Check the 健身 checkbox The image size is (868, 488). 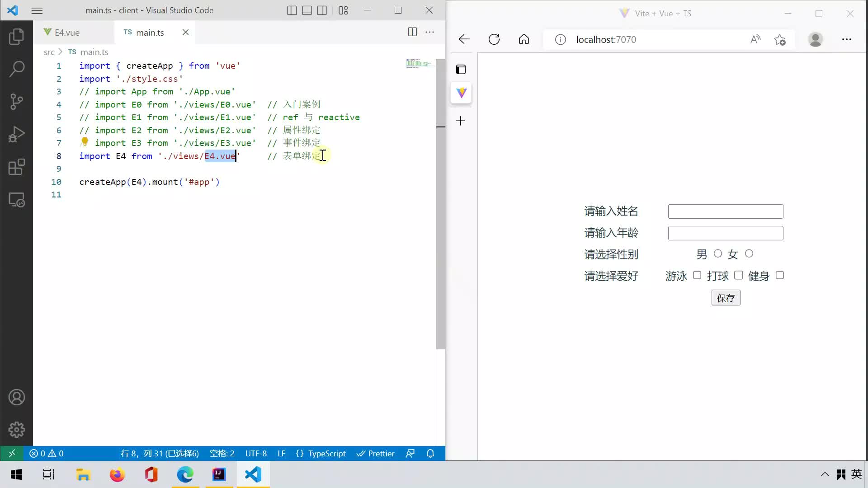780,275
